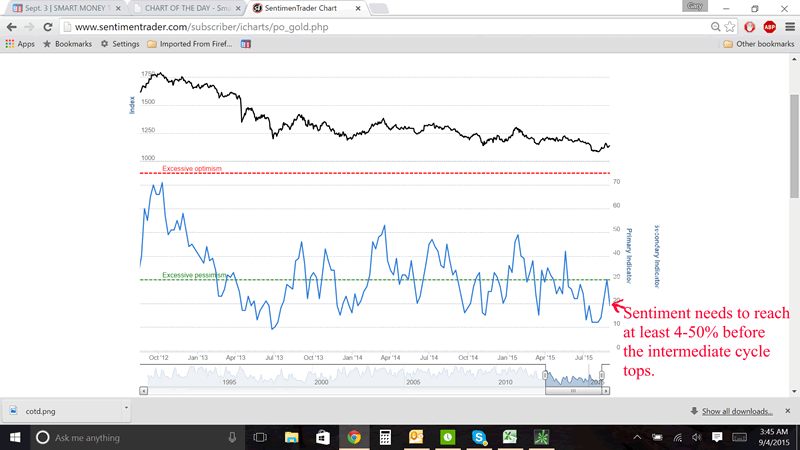Open the Settings bookmark

pyautogui.click(x=119, y=44)
